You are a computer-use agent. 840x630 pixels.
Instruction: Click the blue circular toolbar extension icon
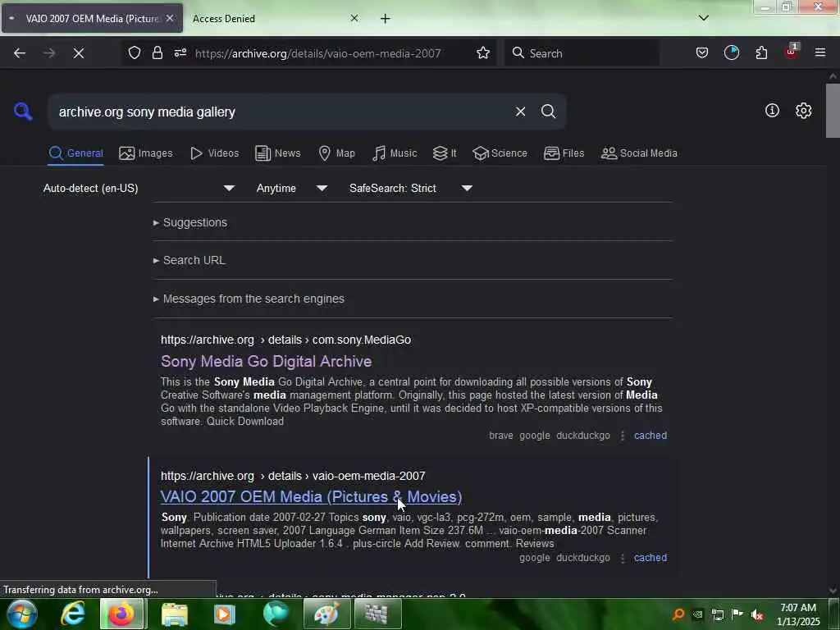pos(731,52)
